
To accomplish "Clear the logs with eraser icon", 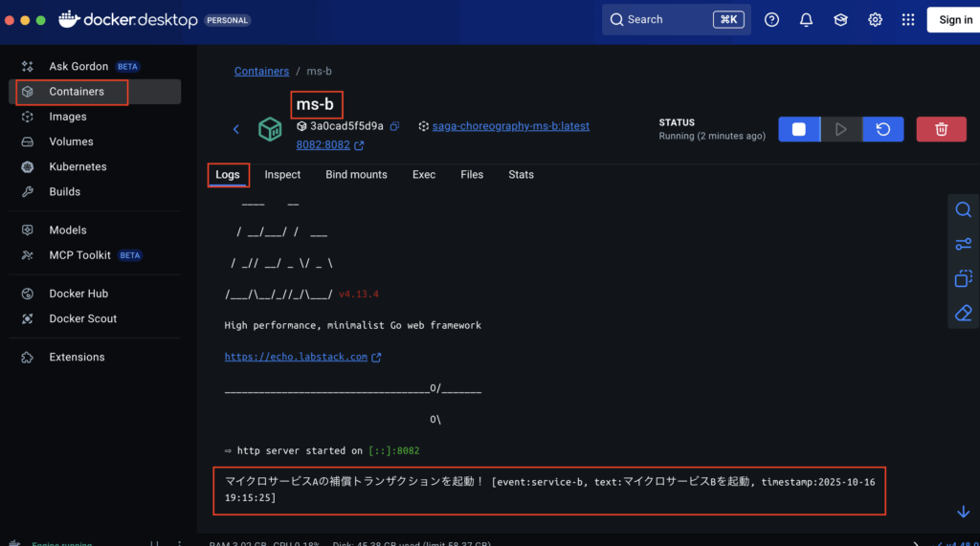I will pyautogui.click(x=963, y=313).
